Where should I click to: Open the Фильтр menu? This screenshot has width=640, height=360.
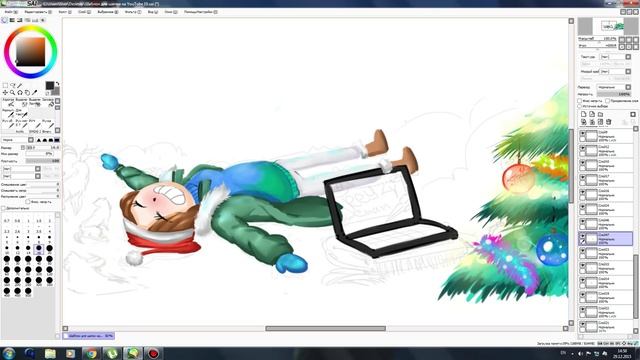(133, 12)
